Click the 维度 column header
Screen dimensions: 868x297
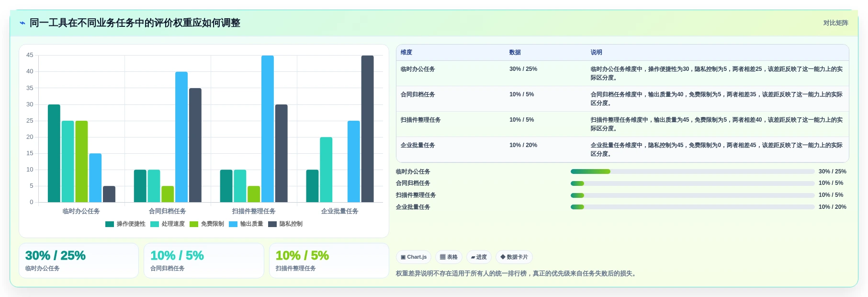click(x=406, y=52)
